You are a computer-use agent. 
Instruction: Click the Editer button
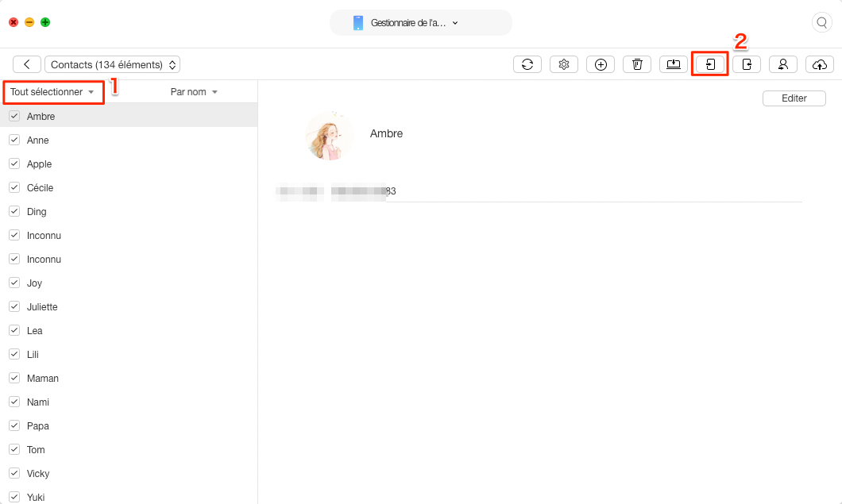(794, 98)
